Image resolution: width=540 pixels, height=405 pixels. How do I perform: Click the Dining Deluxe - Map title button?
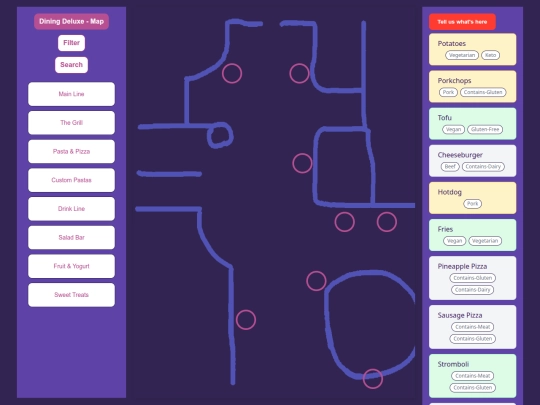click(x=71, y=21)
